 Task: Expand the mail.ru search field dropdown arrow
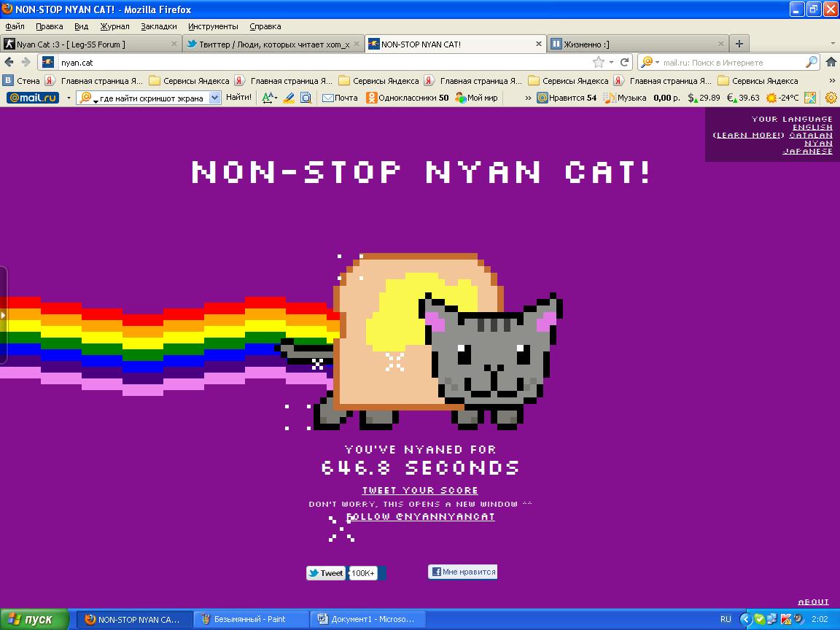(215, 98)
